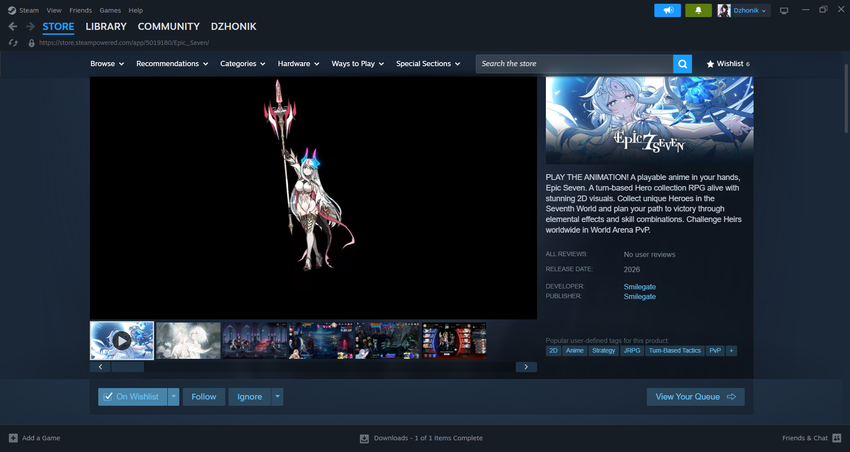Click the plus button to add tags

(731, 351)
